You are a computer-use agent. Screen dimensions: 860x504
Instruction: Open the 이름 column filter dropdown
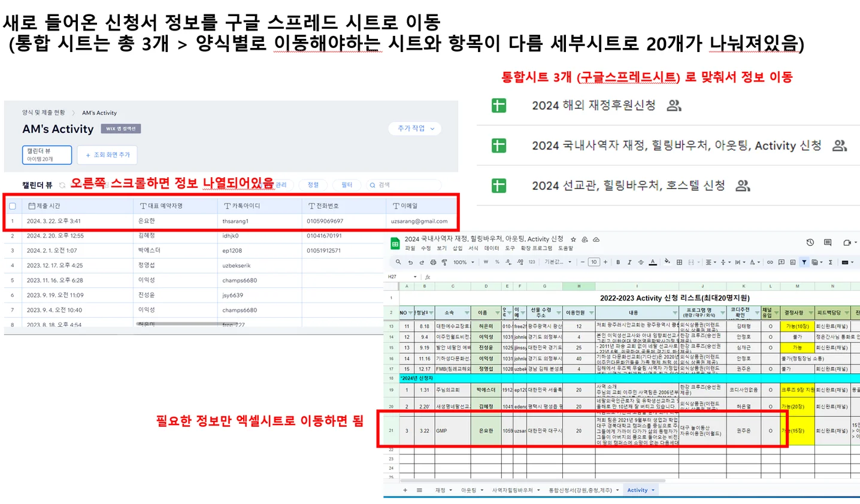(x=497, y=312)
